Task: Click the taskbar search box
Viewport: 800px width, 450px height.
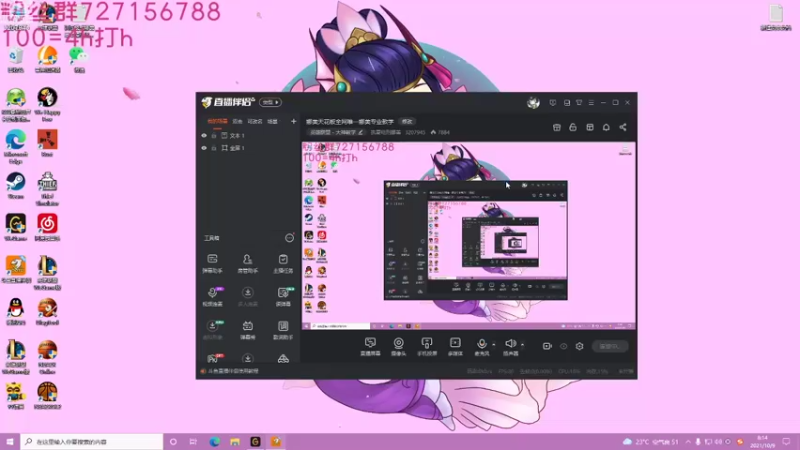Action: coord(92,441)
